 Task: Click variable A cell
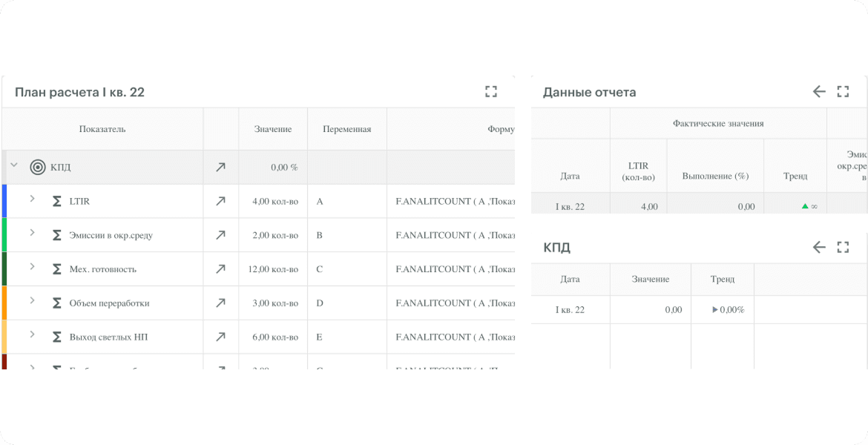pos(347,202)
